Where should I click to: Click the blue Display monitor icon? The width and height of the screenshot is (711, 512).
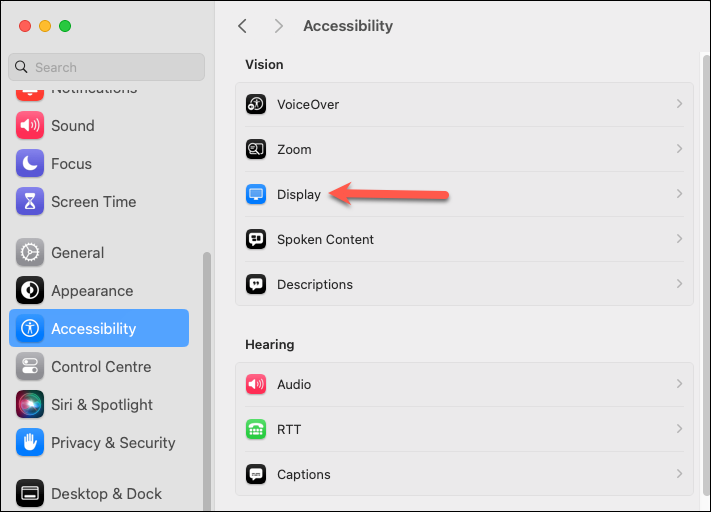click(256, 194)
